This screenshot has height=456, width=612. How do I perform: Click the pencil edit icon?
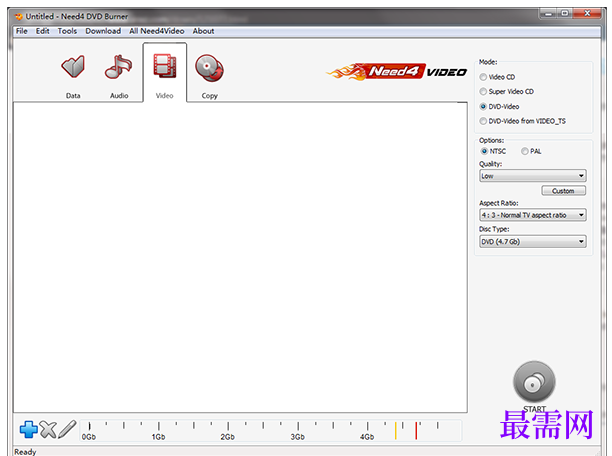click(67, 429)
